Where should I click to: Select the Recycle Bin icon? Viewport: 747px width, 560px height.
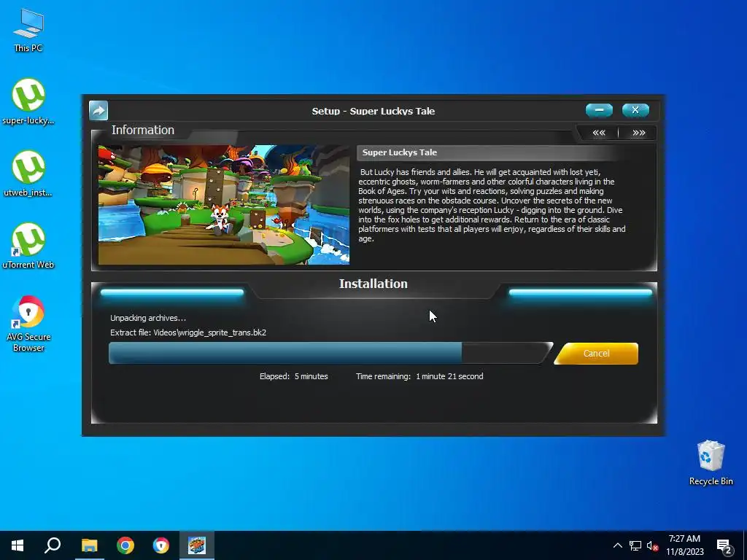pos(711,462)
